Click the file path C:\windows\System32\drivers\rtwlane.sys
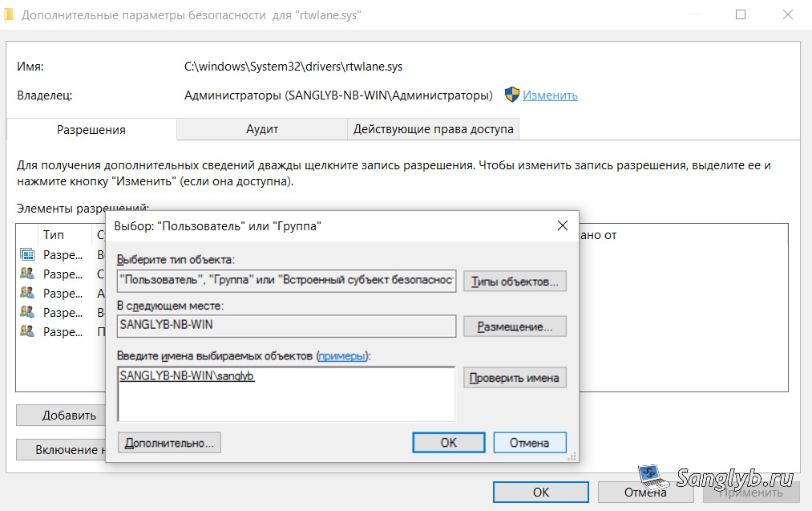The width and height of the screenshot is (812, 511). (x=293, y=67)
